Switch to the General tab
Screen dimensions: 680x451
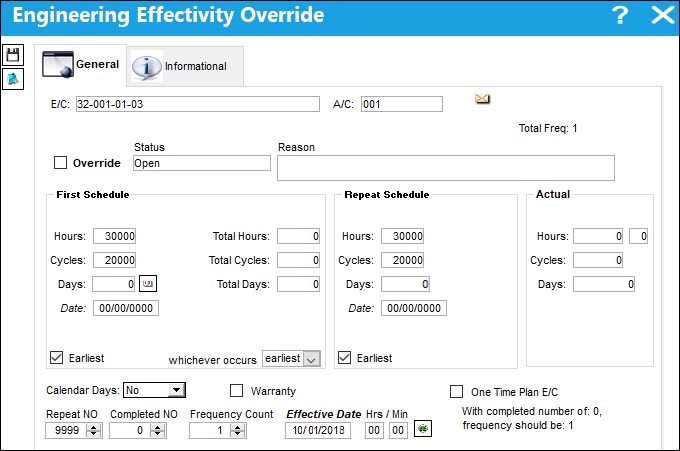[x=81, y=65]
